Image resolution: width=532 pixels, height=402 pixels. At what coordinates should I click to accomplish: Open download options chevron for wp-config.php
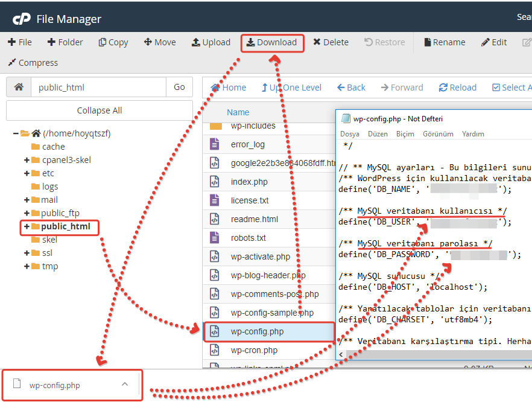point(124,384)
